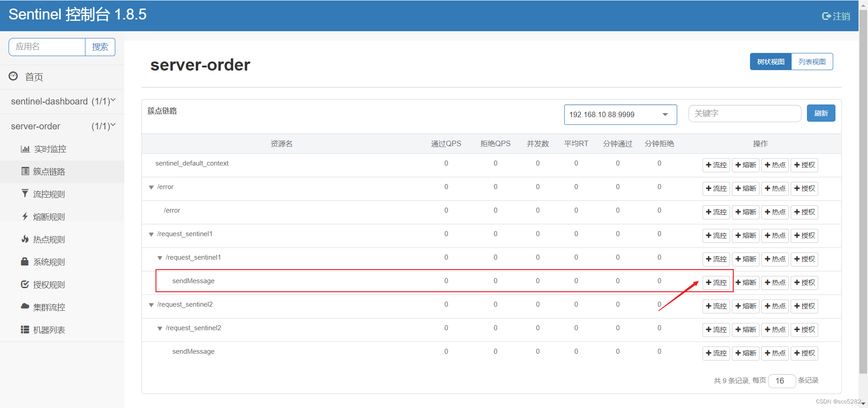Collapse the nested /request_sentinel1 node
Image resolution: width=868 pixels, height=408 pixels.
click(x=160, y=258)
